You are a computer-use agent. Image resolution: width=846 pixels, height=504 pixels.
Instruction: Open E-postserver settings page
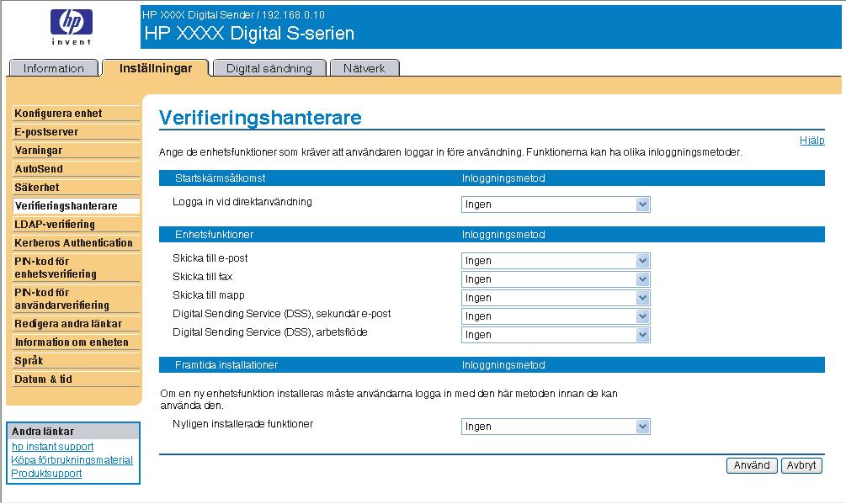click(76, 131)
